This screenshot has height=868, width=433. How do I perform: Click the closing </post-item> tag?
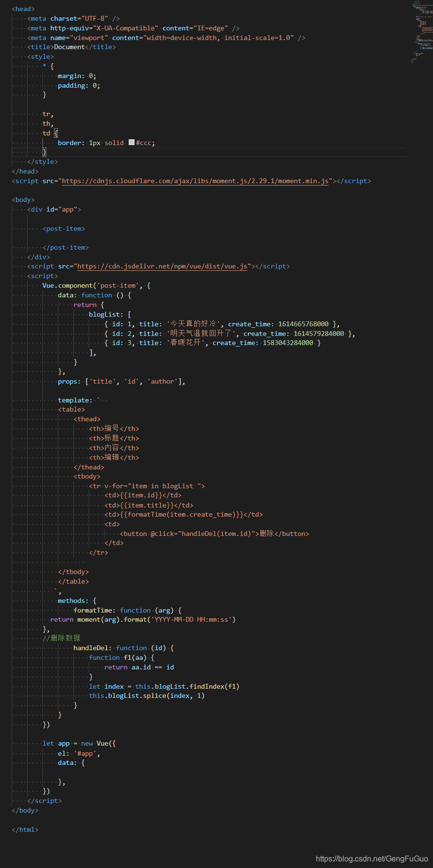tap(66, 248)
